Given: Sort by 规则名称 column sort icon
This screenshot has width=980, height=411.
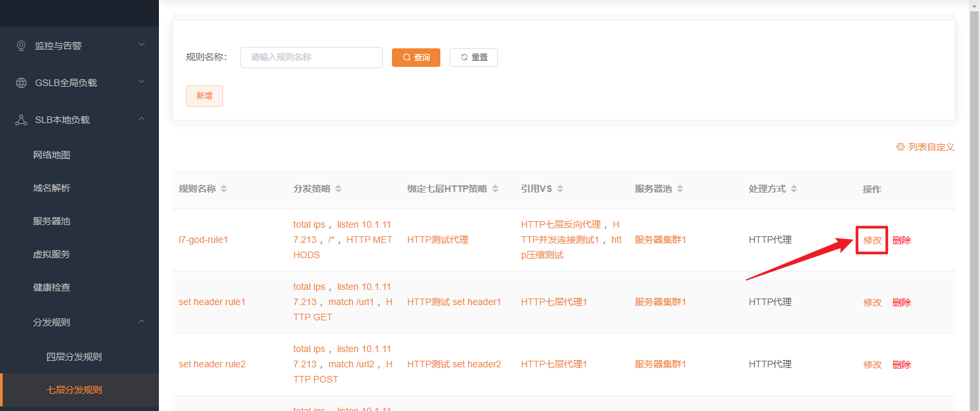Looking at the screenshot, I should 224,189.
